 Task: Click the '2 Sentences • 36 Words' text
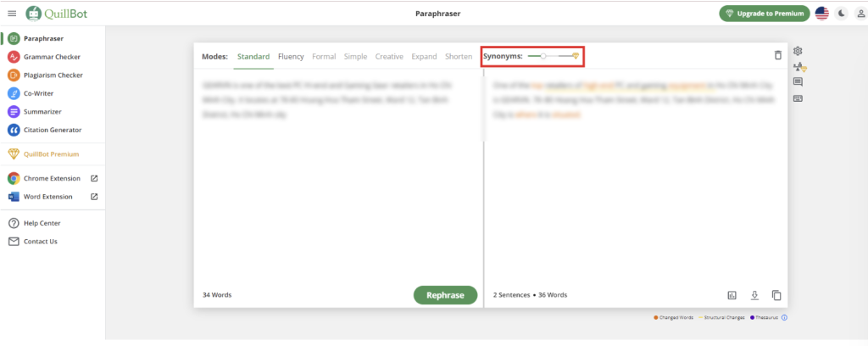(530, 295)
